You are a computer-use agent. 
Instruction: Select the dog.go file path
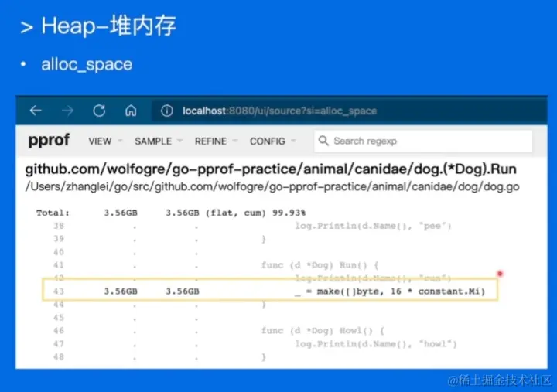click(x=272, y=186)
